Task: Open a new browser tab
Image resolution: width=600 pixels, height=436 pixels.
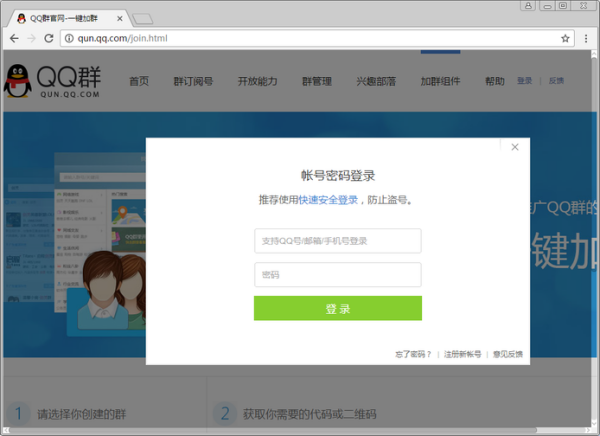Action: point(142,18)
